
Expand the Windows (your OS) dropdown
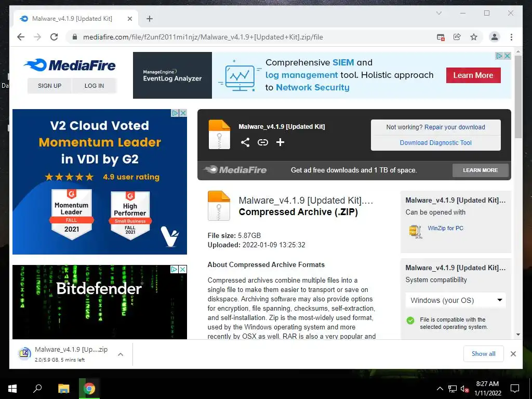pos(455,300)
